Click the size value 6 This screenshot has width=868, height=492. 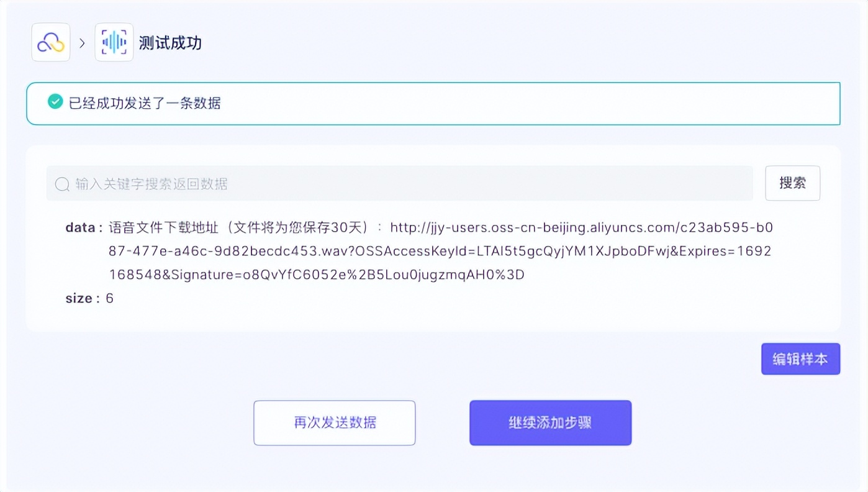pyautogui.click(x=109, y=298)
